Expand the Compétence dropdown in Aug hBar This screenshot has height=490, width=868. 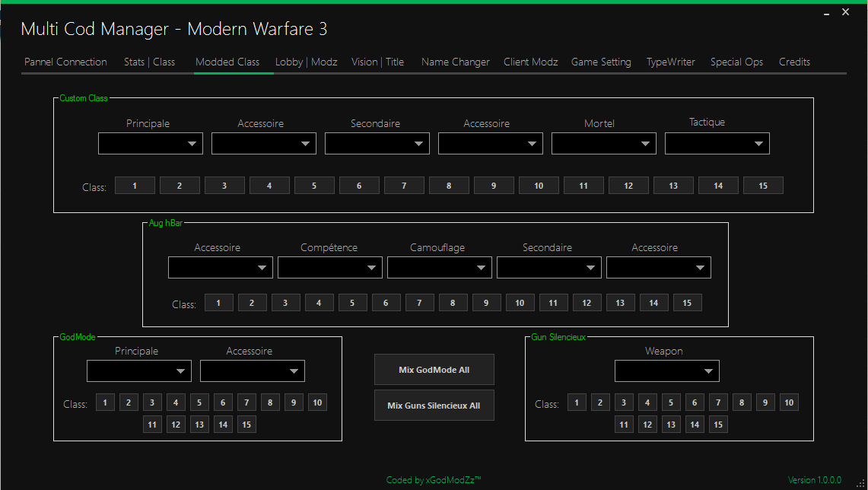[330, 267]
